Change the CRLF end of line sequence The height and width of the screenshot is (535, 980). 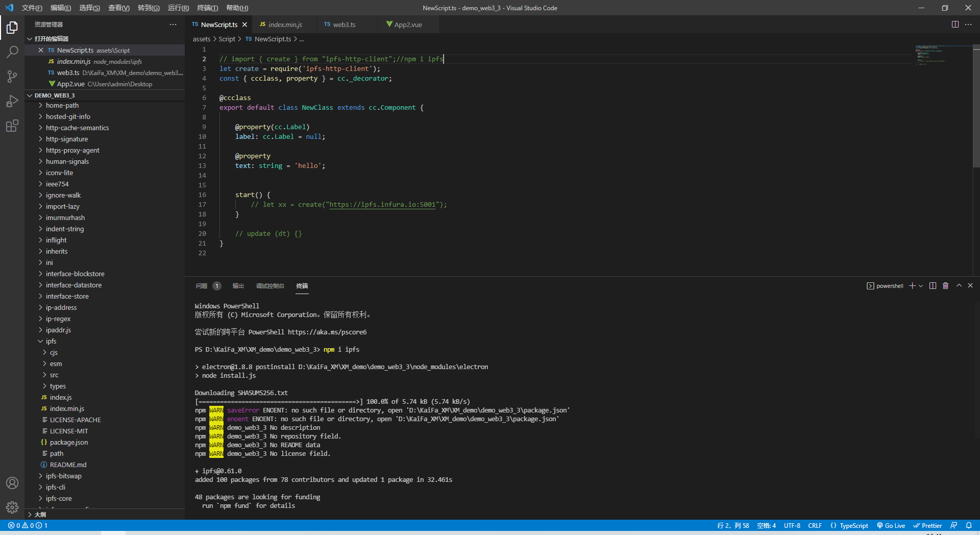pos(815,525)
